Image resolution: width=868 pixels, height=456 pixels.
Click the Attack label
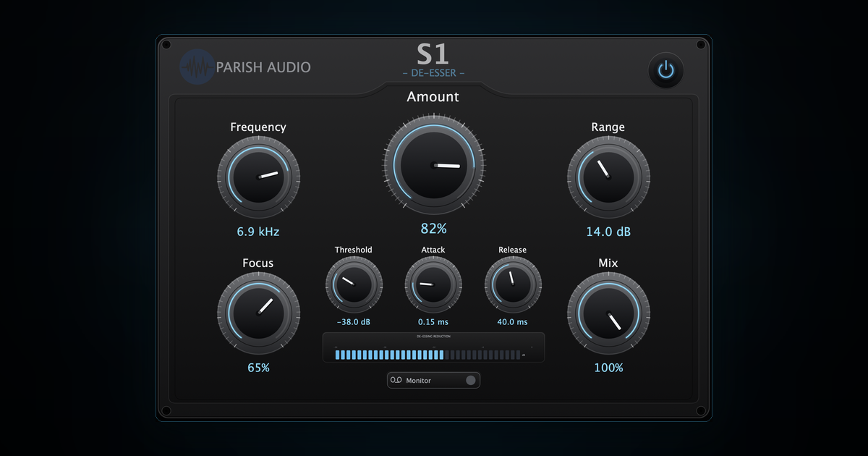click(x=433, y=250)
